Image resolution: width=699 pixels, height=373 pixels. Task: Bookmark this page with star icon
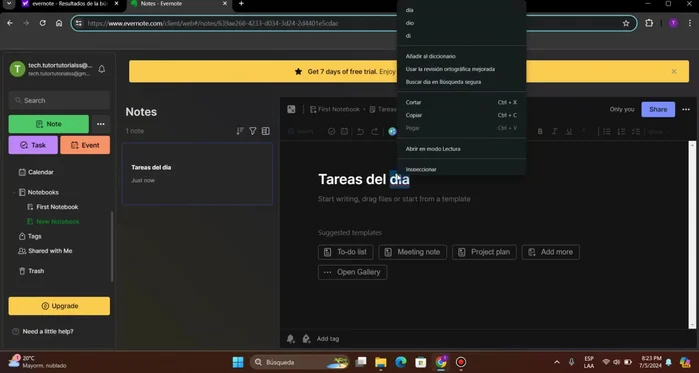pyautogui.click(x=626, y=23)
